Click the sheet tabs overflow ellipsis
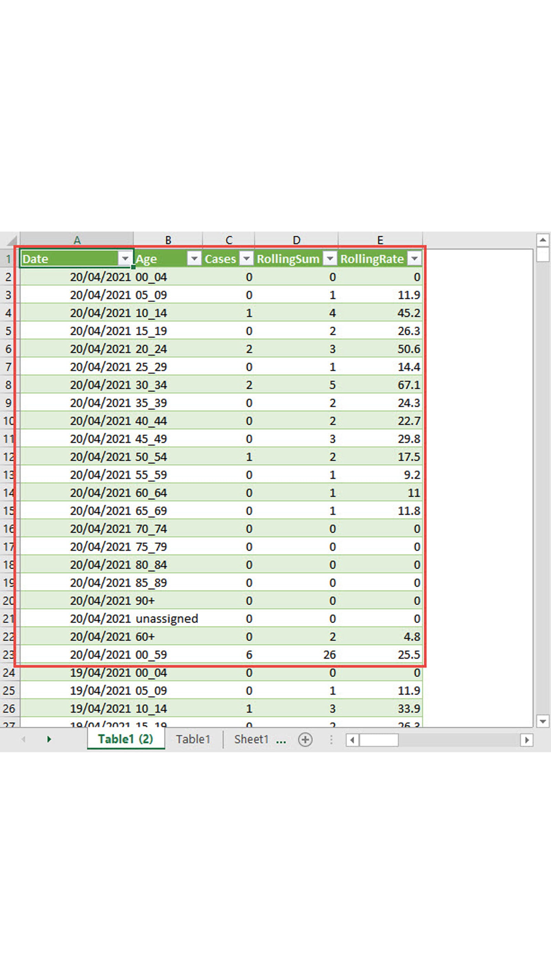 click(281, 740)
